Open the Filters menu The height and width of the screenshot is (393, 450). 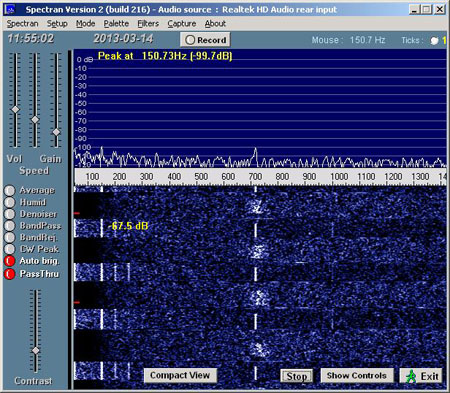(148, 24)
